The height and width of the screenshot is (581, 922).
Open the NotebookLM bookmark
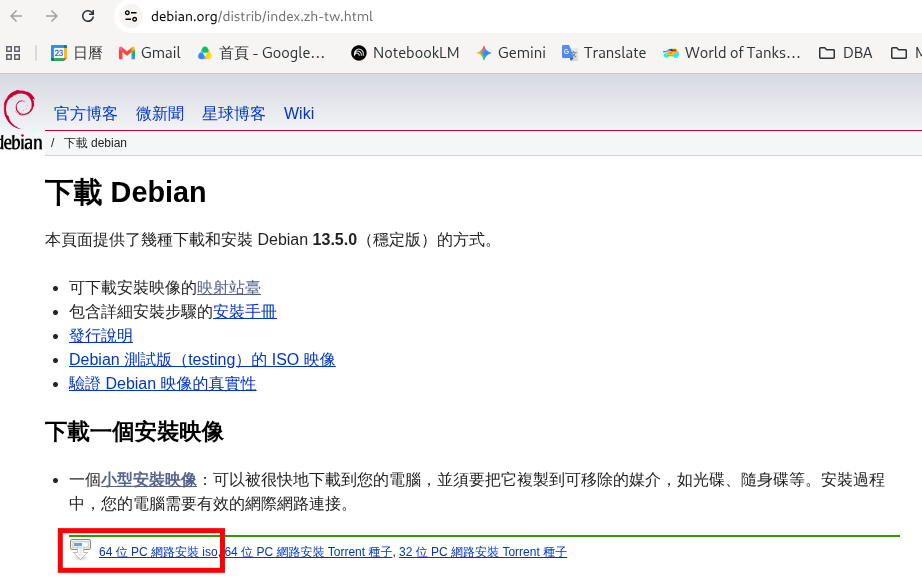pyautogui.click(x=405, y=53)
